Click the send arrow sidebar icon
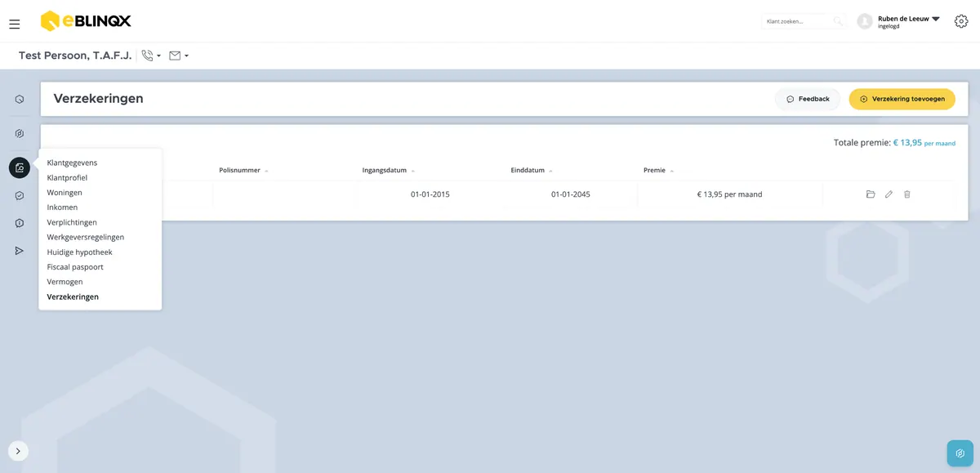The width and height of the screenshot is (980, 473). coord(20,251)
